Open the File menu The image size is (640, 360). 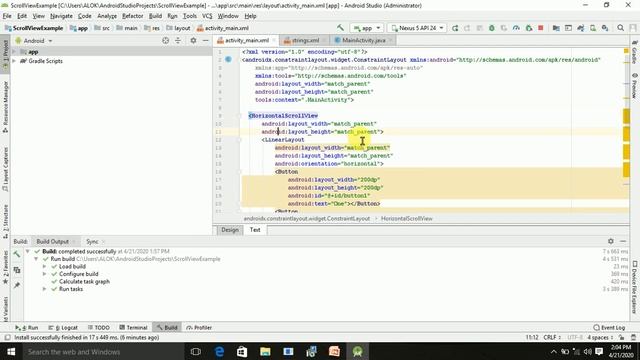point(7,16)
